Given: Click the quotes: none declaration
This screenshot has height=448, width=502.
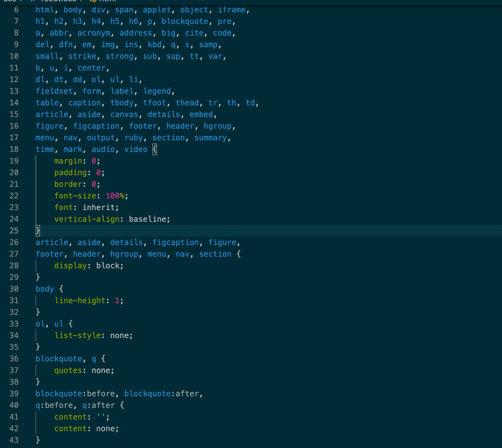Looking at the screenshot, I should (82, 370).
